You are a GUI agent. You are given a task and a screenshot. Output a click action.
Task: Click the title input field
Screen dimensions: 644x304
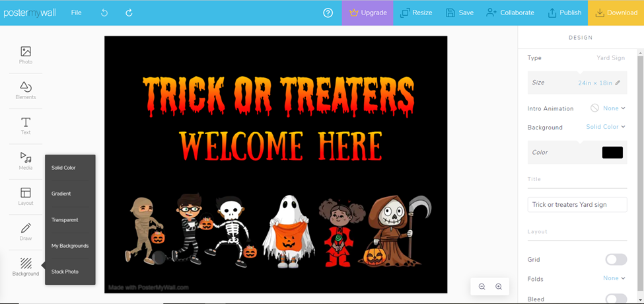click(577, 205)
